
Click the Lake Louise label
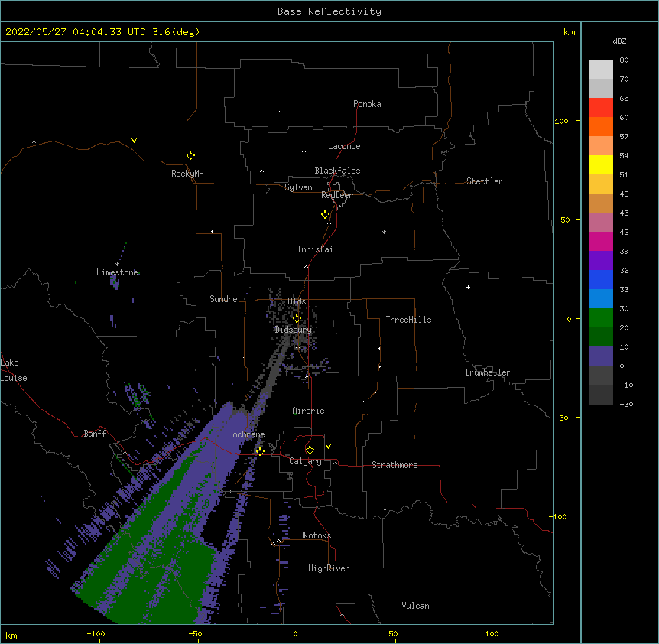(x=14, y=370)
